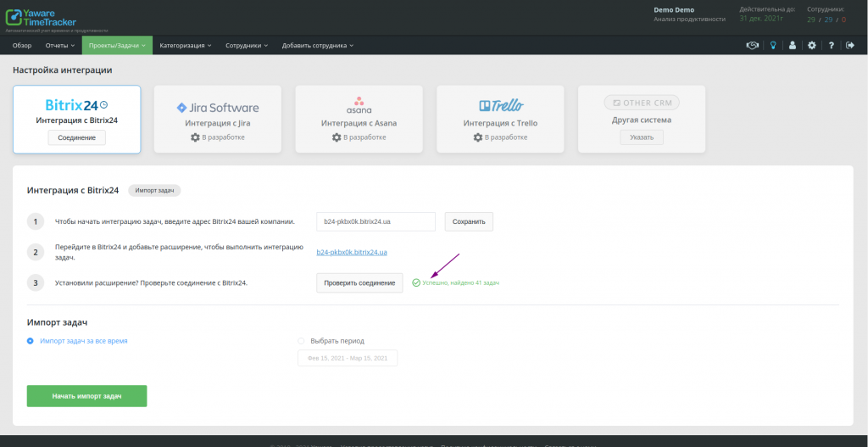The image size is (868, 447).
Task: Click the 31 дек. 2021г expiry date
Action: (760, 19)
